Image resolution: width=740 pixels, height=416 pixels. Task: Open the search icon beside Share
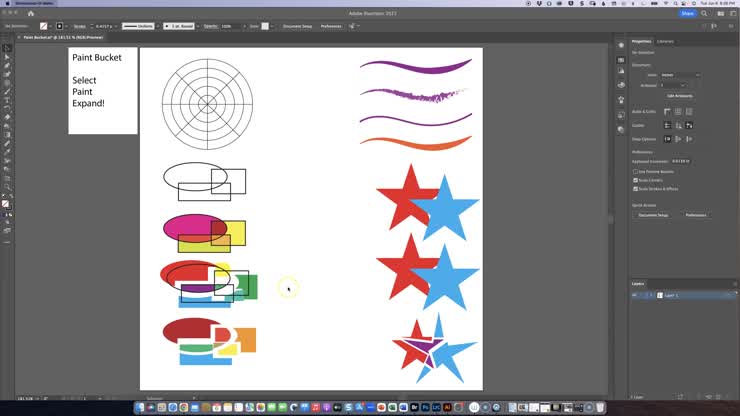704,14
